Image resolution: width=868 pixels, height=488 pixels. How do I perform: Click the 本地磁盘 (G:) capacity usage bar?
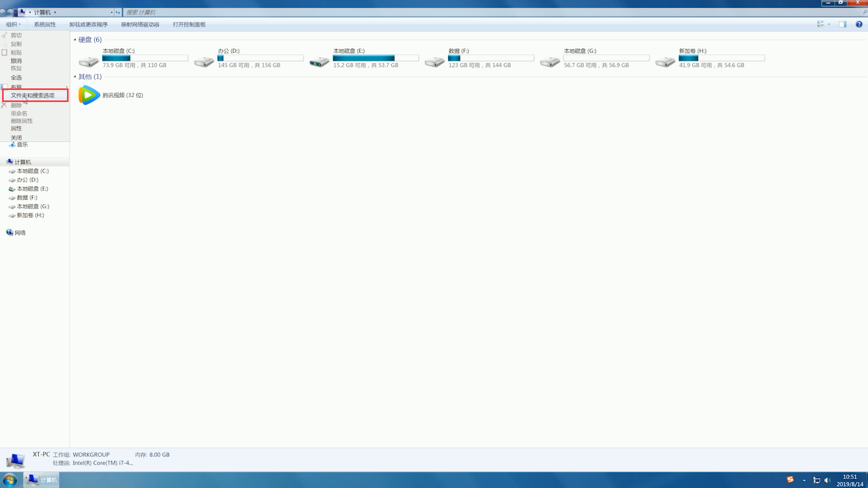click(606, 58)
